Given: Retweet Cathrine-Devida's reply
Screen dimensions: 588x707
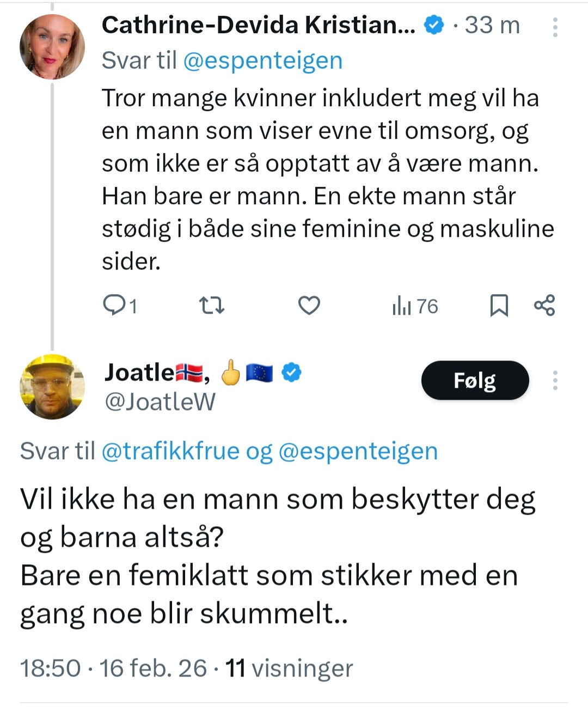Looking at the screenshot, I should 212,306.
